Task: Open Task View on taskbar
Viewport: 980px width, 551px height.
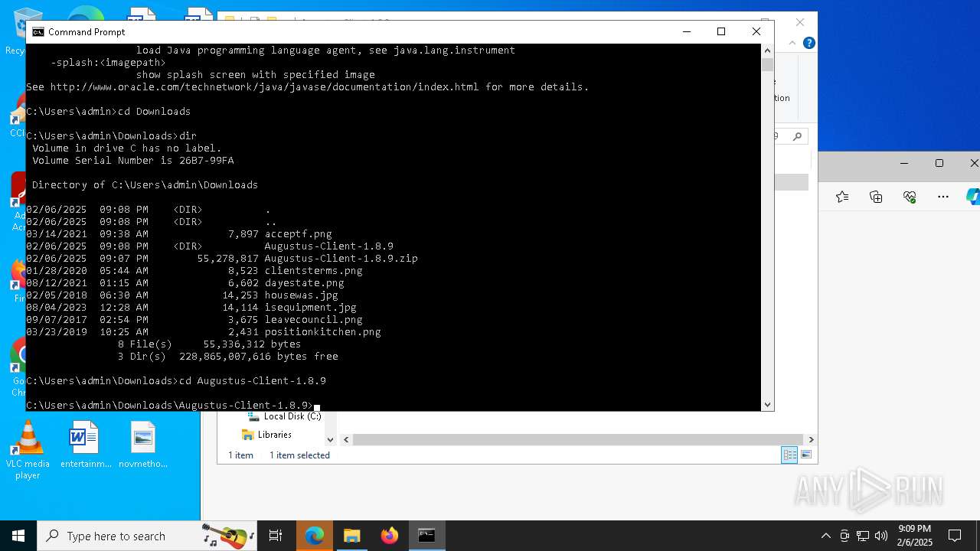Action: [x=276, y=536]
